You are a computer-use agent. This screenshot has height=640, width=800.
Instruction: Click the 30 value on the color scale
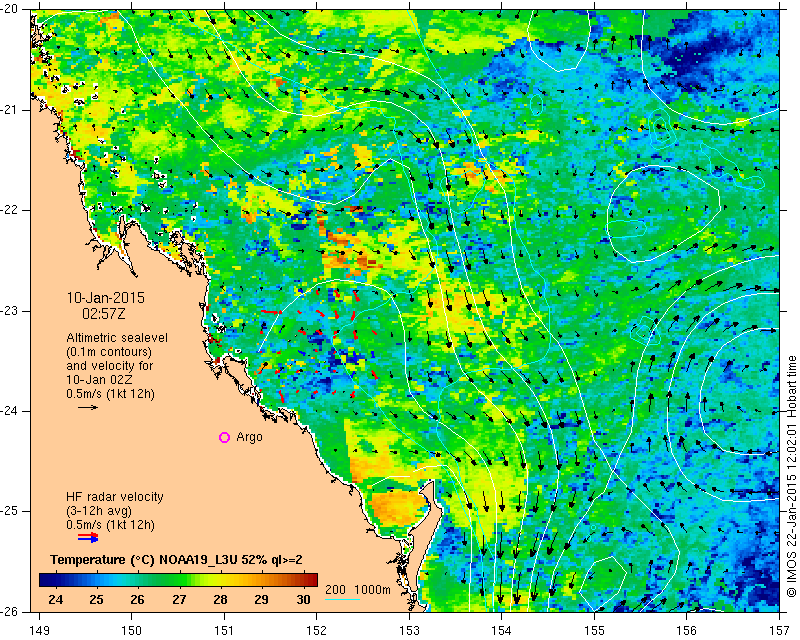tap(303, 599)
